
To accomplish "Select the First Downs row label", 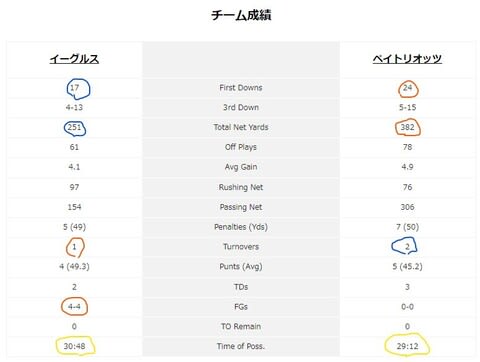I will pos(241,88).
